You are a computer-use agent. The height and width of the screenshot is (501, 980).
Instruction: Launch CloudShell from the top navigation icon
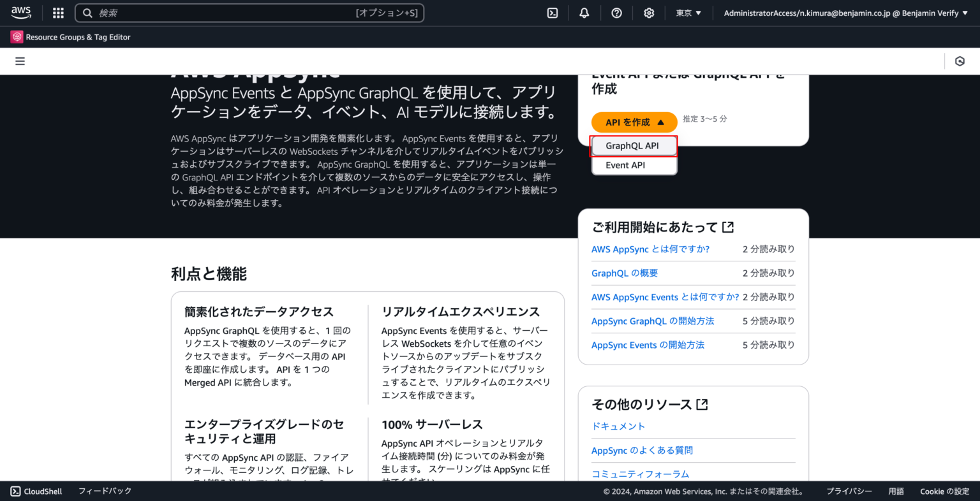pos(552,12)
